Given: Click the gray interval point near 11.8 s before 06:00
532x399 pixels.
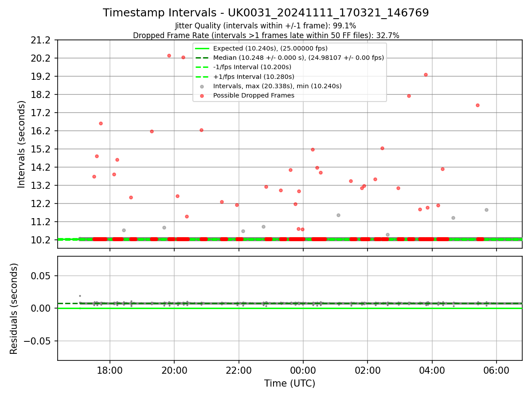Looking at the screenshot, I should [x=486, y=210].
